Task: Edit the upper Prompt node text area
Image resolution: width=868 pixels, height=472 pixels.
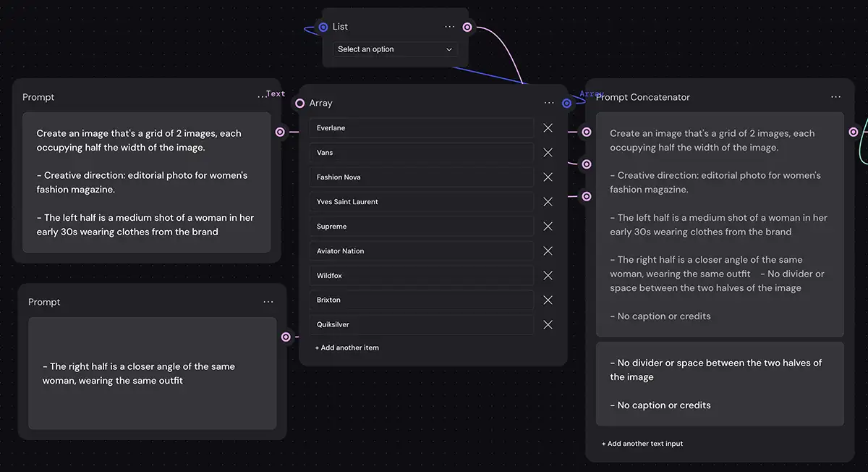Action: (146, 182)
